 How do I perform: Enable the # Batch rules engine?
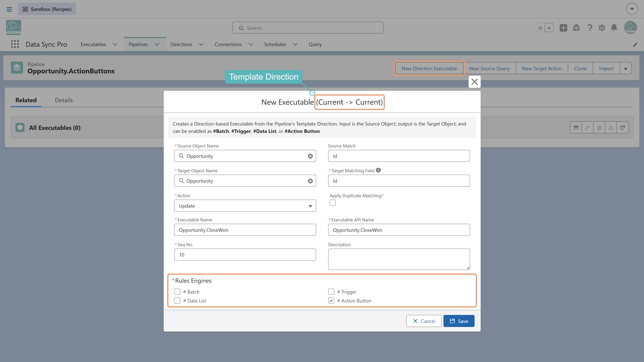click(177, 292)
